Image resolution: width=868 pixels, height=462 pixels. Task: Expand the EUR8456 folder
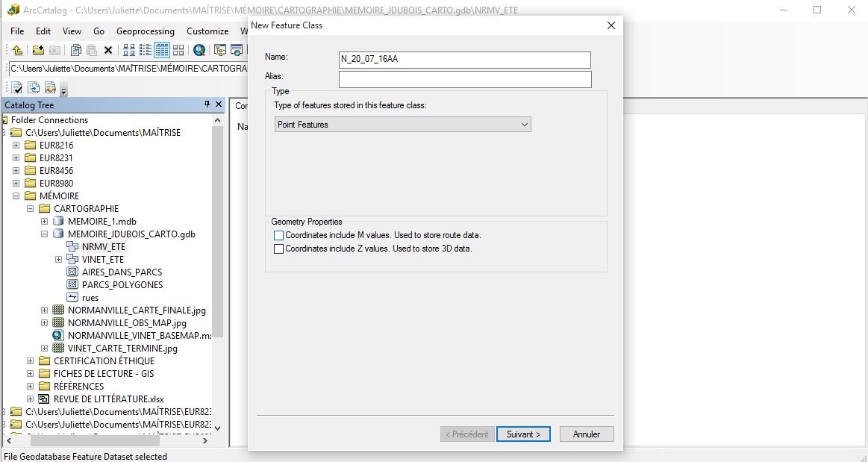16,171
